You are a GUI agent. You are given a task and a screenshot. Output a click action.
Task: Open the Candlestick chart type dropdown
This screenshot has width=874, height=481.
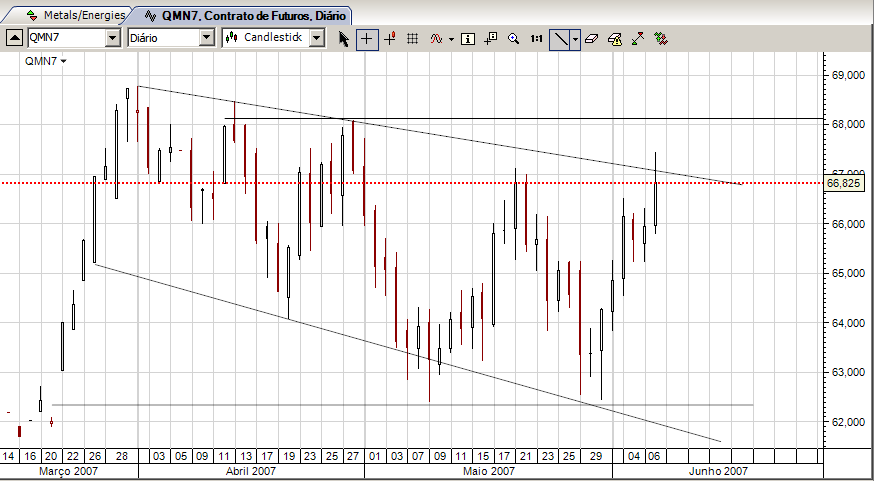tap(317, 38)
